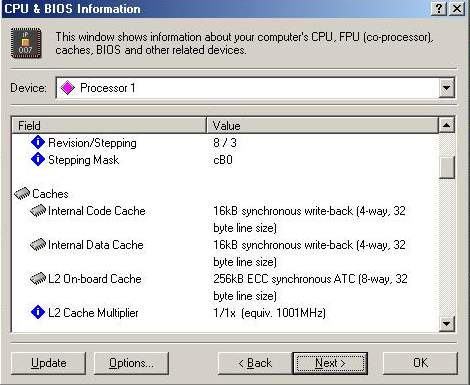Click the title bar Help question mark
The image size is (470, 385).
tap(439, 9)
